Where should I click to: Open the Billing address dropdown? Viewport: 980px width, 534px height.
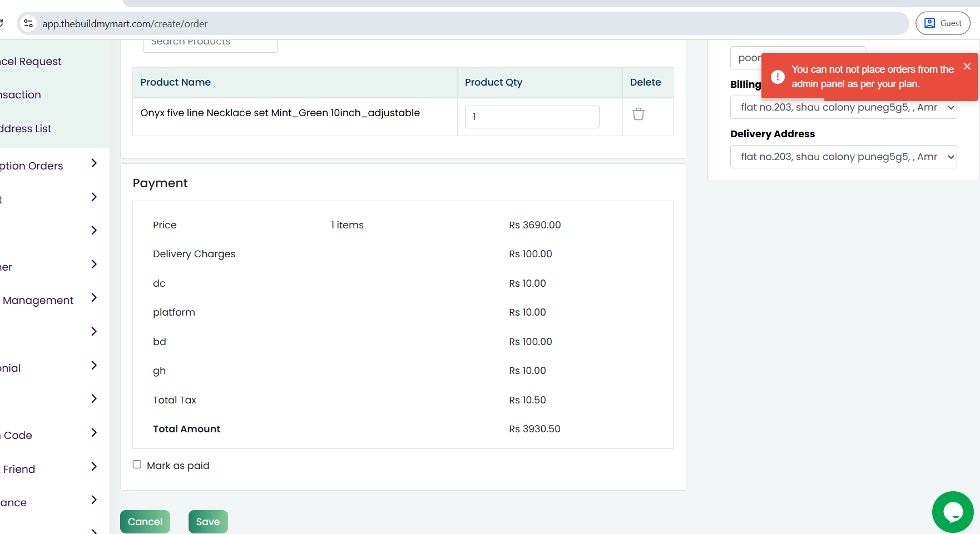843,107
